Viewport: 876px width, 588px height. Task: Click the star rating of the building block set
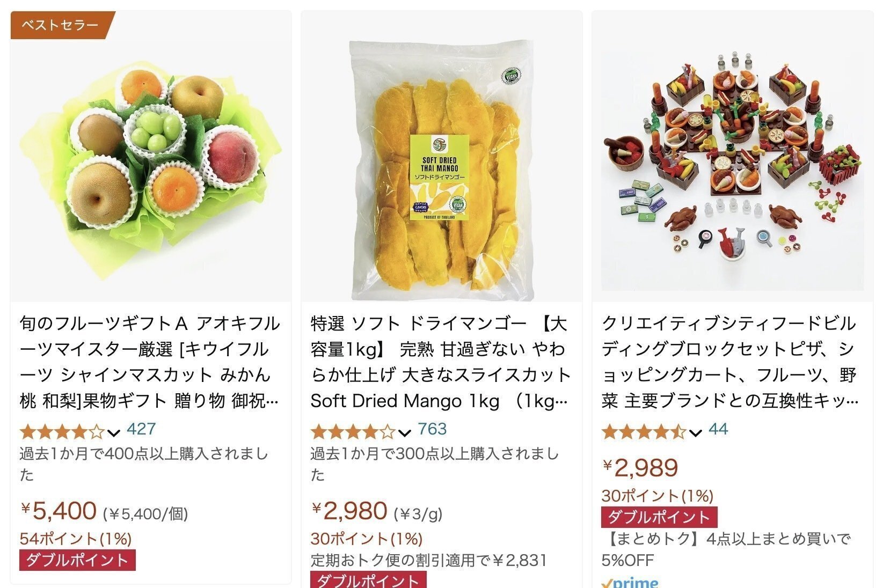click(x=644, y=431)
